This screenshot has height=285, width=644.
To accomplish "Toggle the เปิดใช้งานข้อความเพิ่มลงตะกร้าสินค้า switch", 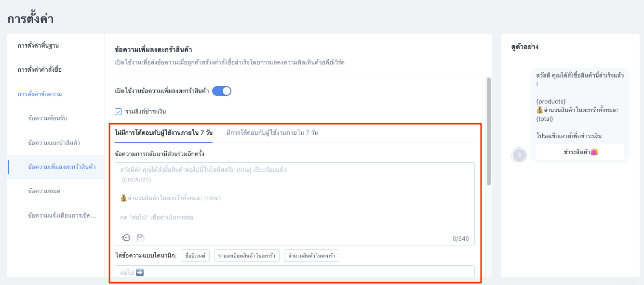I will (x=222, y=91).
